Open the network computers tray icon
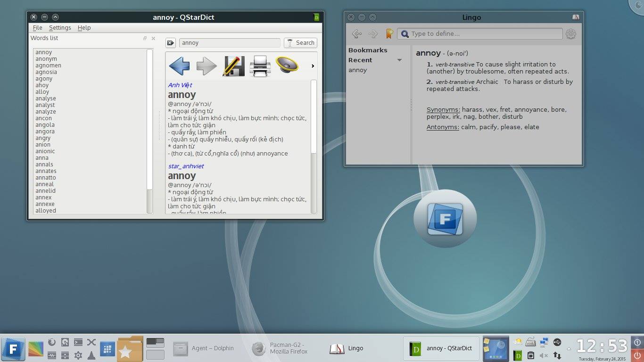Image resolution: width=644 pixels, height=362 pixels. click(544, 342)
